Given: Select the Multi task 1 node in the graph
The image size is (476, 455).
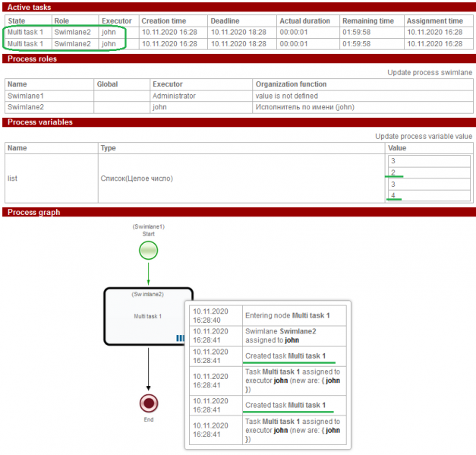Looking at the screenshot, I should pyautogui.click(x=149, y=315).
